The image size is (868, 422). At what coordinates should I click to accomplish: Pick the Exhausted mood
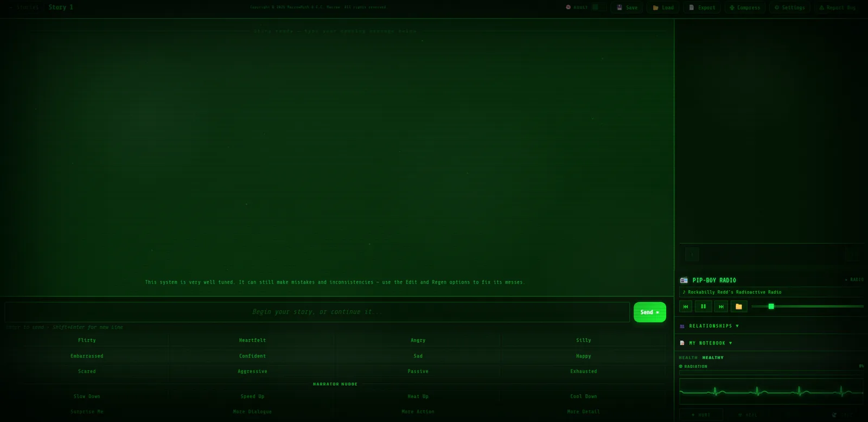tap(583, 371)
